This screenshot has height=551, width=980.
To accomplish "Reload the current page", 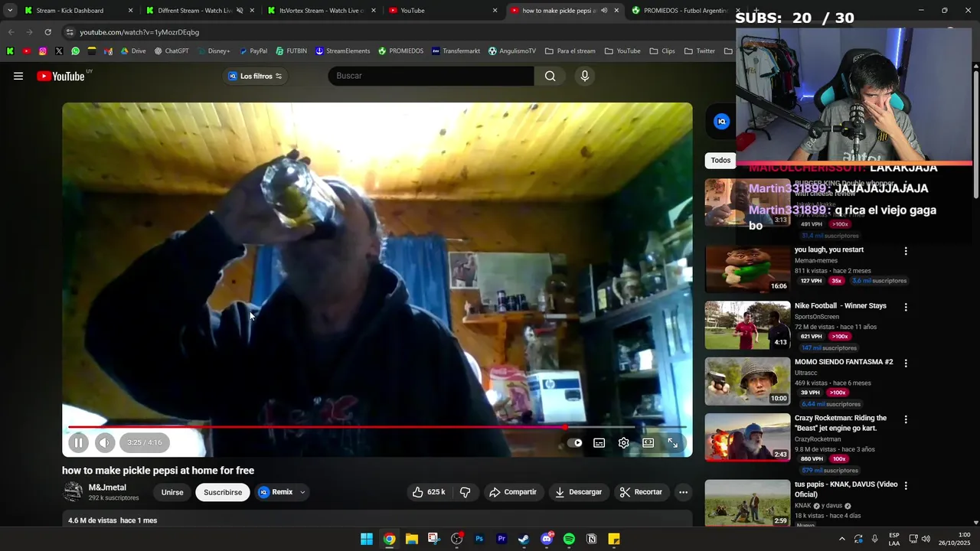I will pos(47,32).
